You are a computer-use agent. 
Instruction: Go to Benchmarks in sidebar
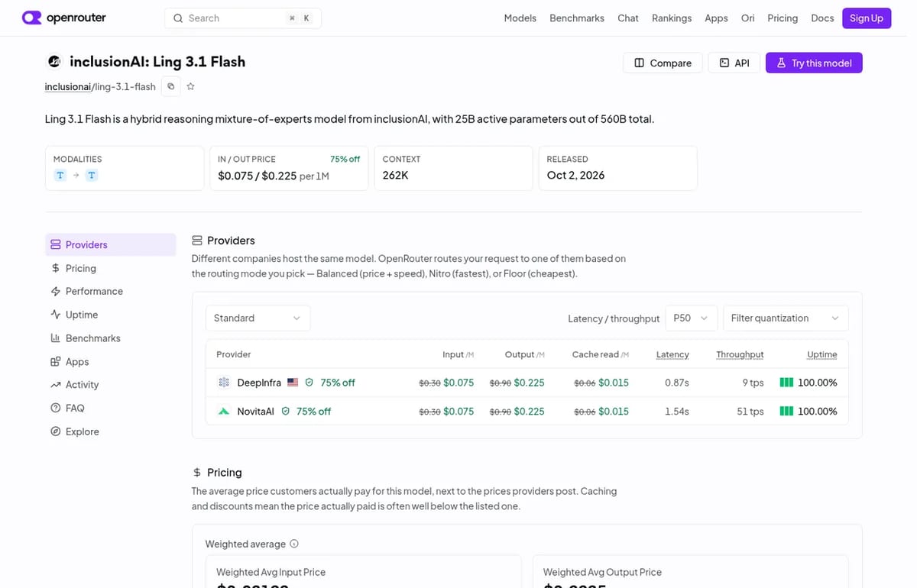pyautogui.click(x=111, y=338)
